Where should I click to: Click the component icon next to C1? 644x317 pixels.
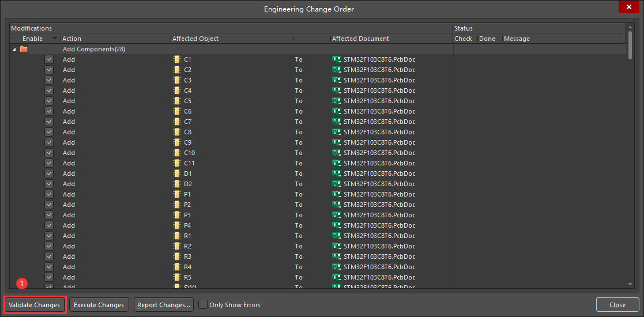[177, 59]
